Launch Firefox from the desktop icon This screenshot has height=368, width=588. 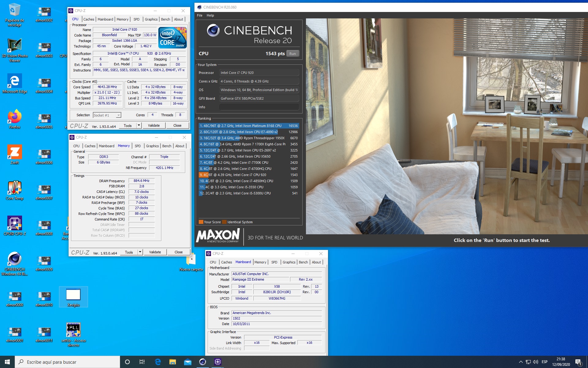[14, 119]
